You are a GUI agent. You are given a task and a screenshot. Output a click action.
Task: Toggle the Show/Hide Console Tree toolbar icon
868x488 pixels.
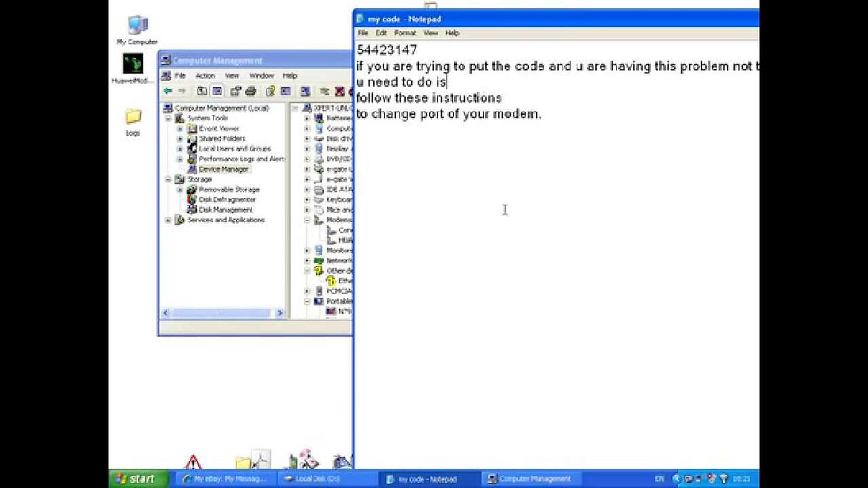pos(217,91)
